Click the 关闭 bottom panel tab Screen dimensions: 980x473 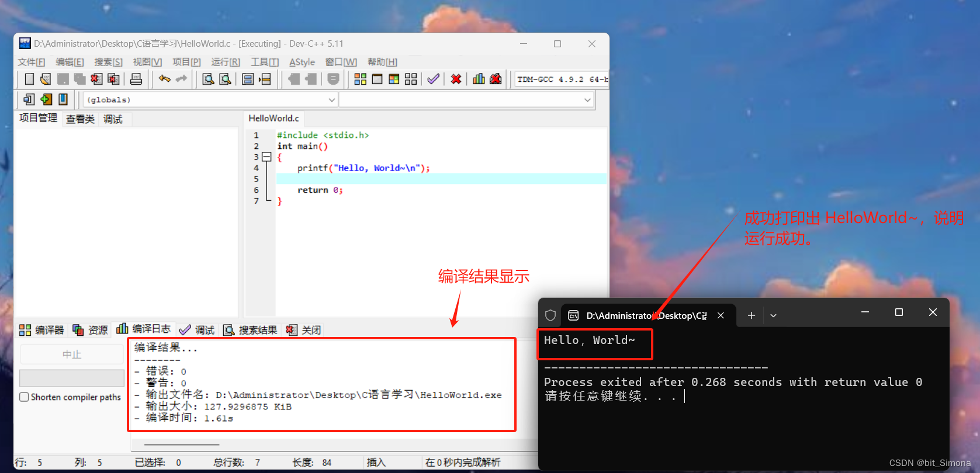tap(303, 330)
